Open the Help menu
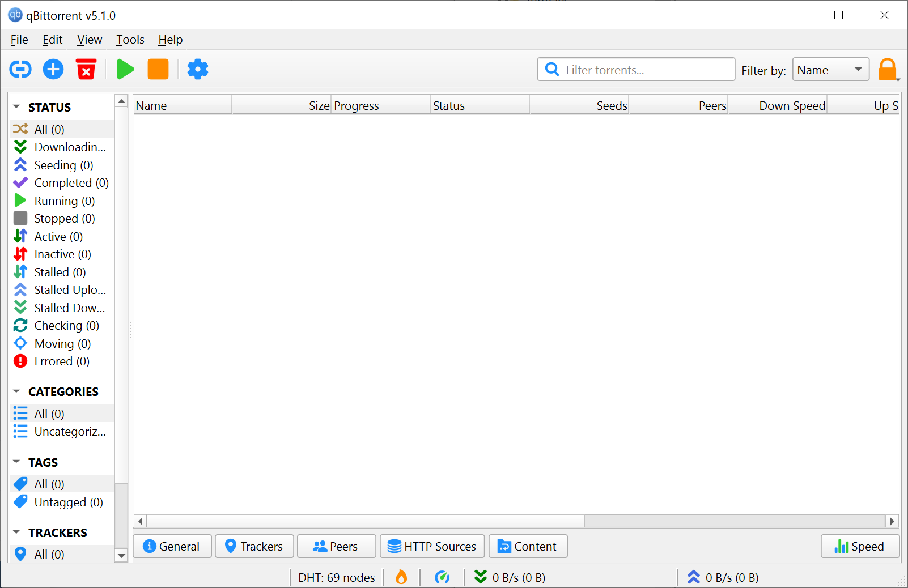908x588 pixels. (171, 40)
